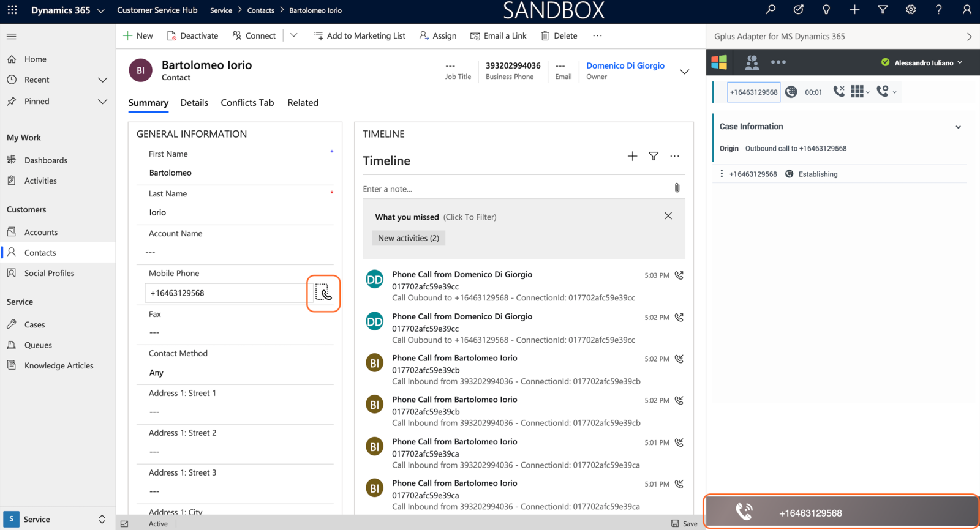Open the Related tab
This screenshot has height=530, width=980.
[x=303, y=103]
